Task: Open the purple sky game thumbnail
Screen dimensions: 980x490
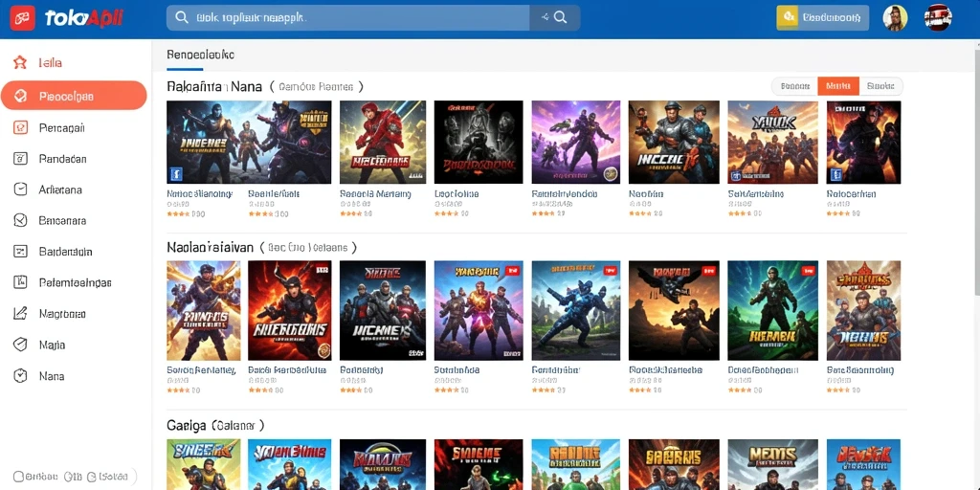Action: (x=575, y=142)
